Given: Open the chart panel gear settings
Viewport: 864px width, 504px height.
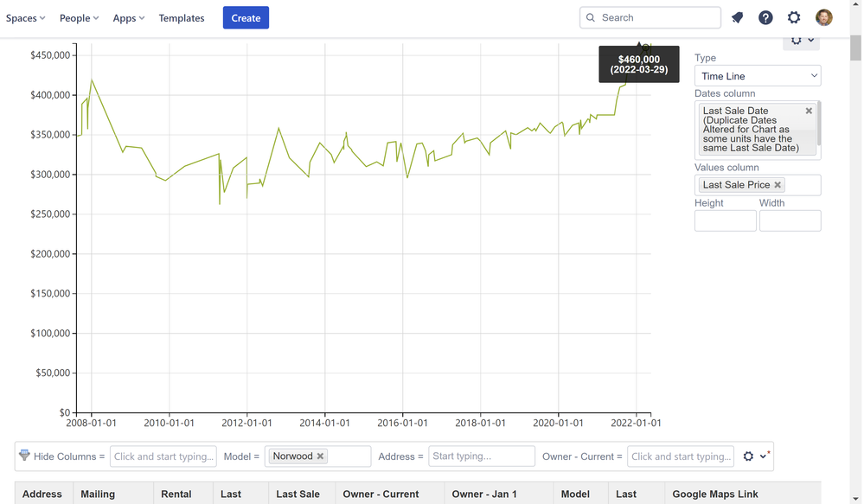Looking at the screenshot, I should click(x=795, y=40).
